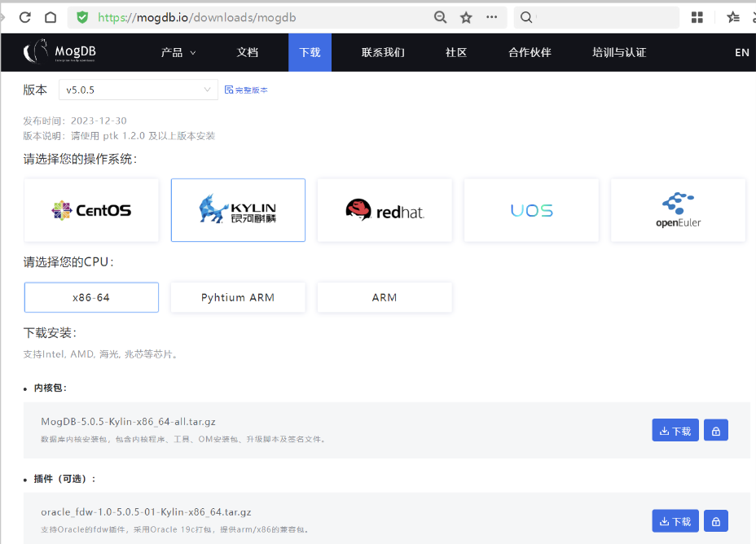Reload the page with refresh icon
Image resolution: width=756 pixels, height=544 pixels.
click(25, 17)
